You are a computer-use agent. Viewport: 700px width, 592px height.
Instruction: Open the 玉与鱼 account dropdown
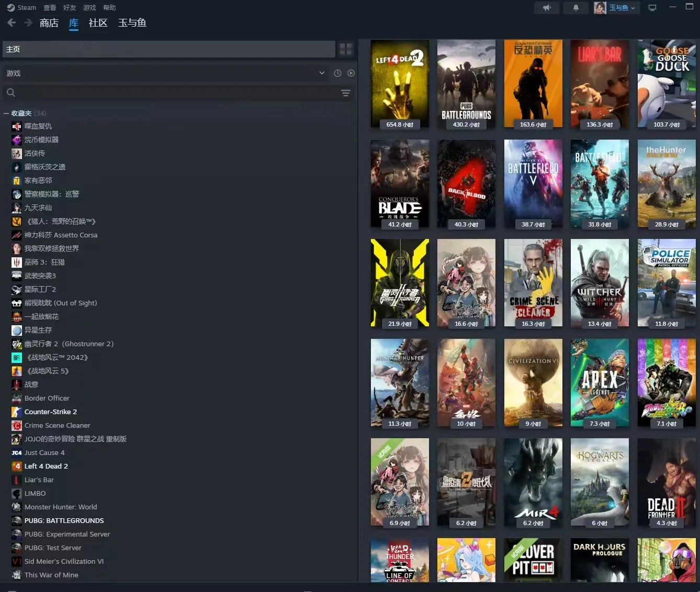point(616,8)
